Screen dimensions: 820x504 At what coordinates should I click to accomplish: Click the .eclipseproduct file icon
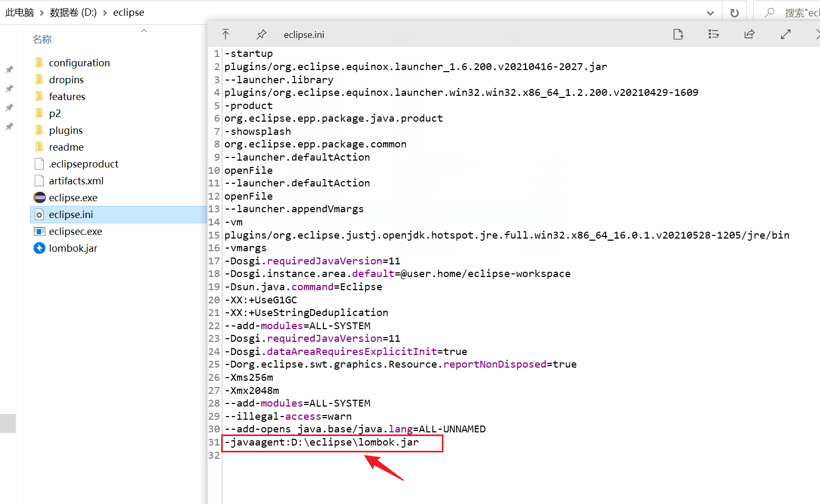click(x=39, y=164)
